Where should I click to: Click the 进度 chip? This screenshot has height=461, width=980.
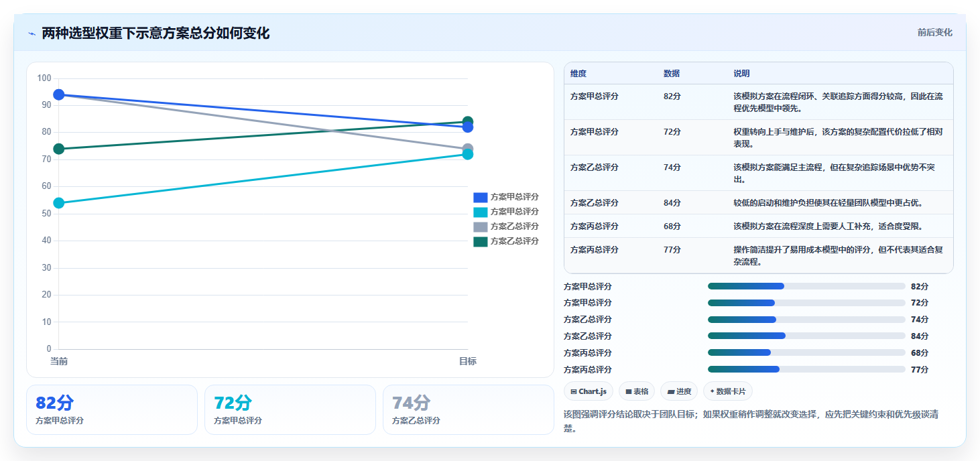[x=678, y=391]
